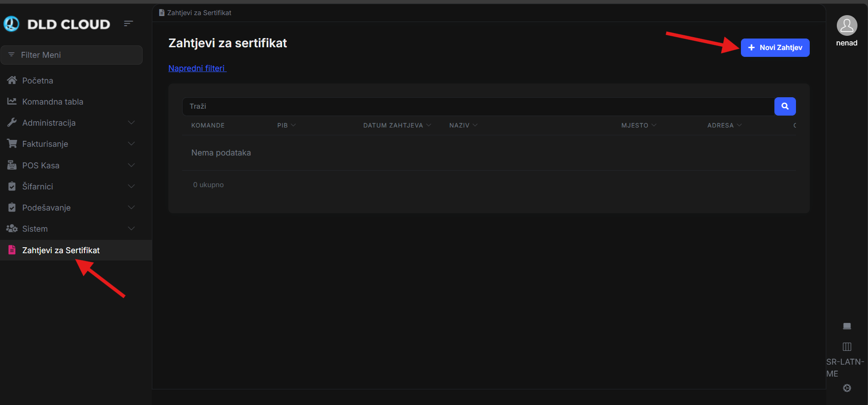Click the Podešavanje clipboard icon

12,207
